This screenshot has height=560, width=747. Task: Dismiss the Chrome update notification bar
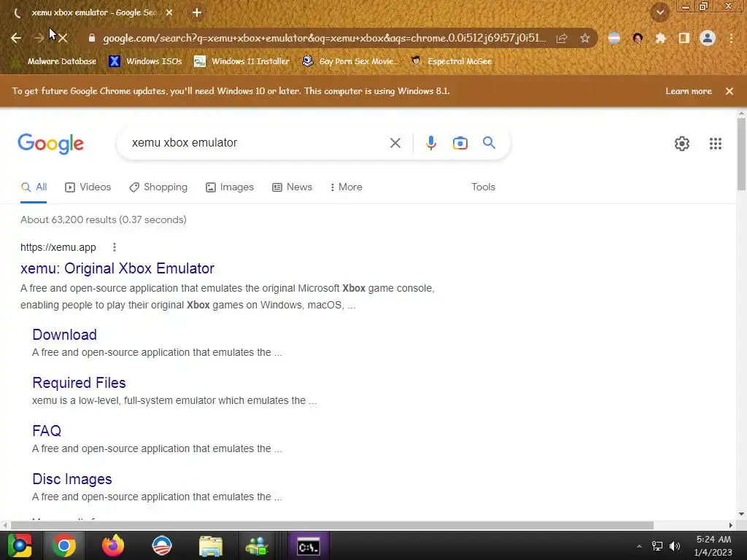[729, 91]
